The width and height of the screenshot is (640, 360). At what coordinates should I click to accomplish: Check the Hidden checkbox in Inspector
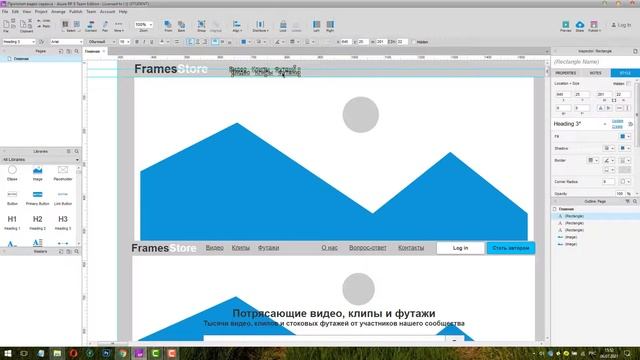(628, 83)
